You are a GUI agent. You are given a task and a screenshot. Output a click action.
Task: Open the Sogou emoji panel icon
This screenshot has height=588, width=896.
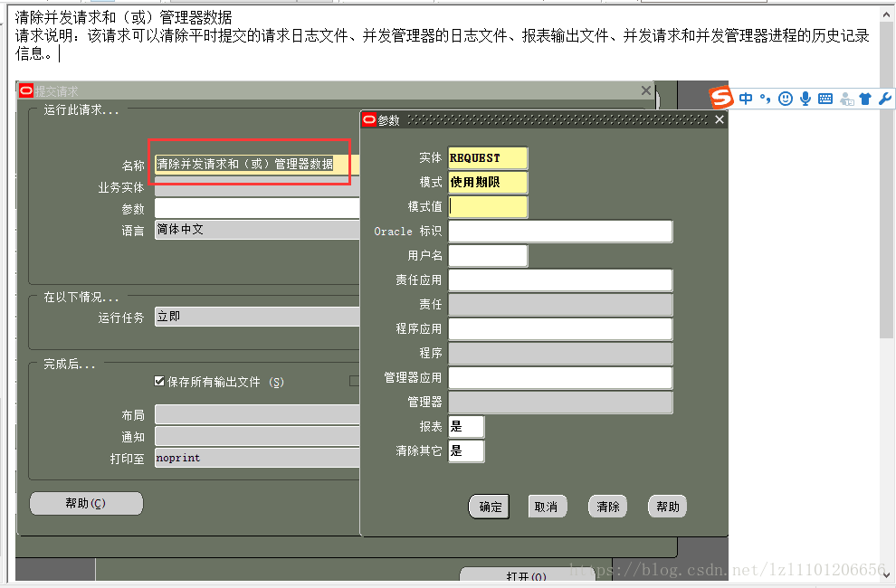pyautogui.click(x=786, y=99)
